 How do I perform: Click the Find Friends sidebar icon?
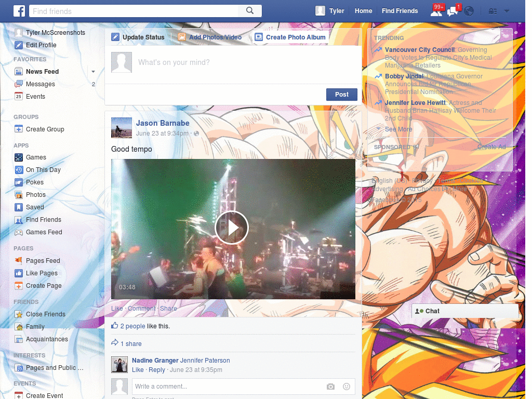(19, 220)
